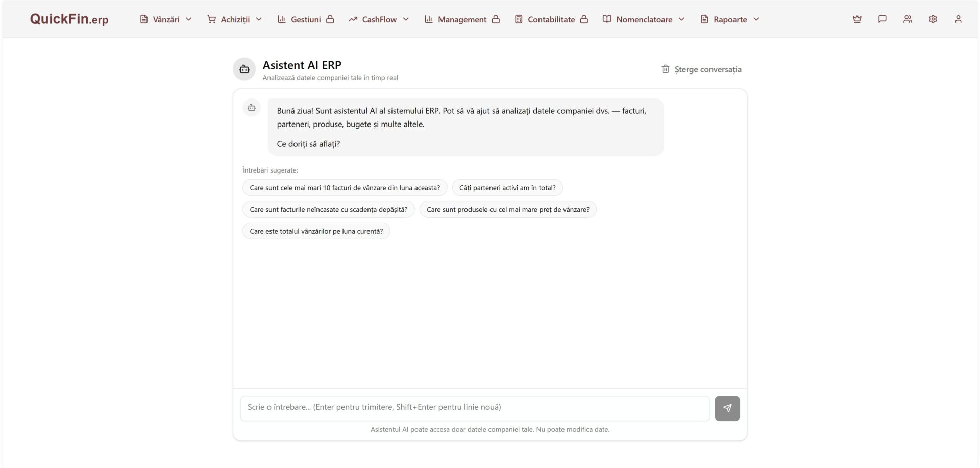Open the users group icon
Viewport: 980px width, 468px height.
click(908, 19)
